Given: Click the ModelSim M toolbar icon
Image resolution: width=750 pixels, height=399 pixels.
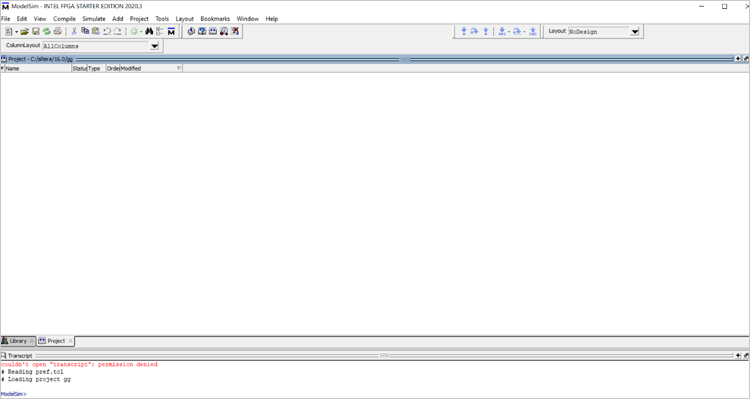Looking at the screenshot, I should [171, 31].
